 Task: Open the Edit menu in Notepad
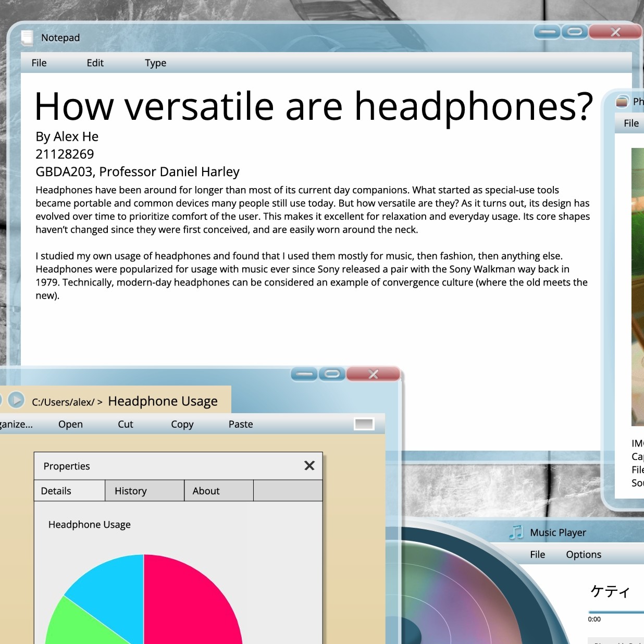coord(95,63)
